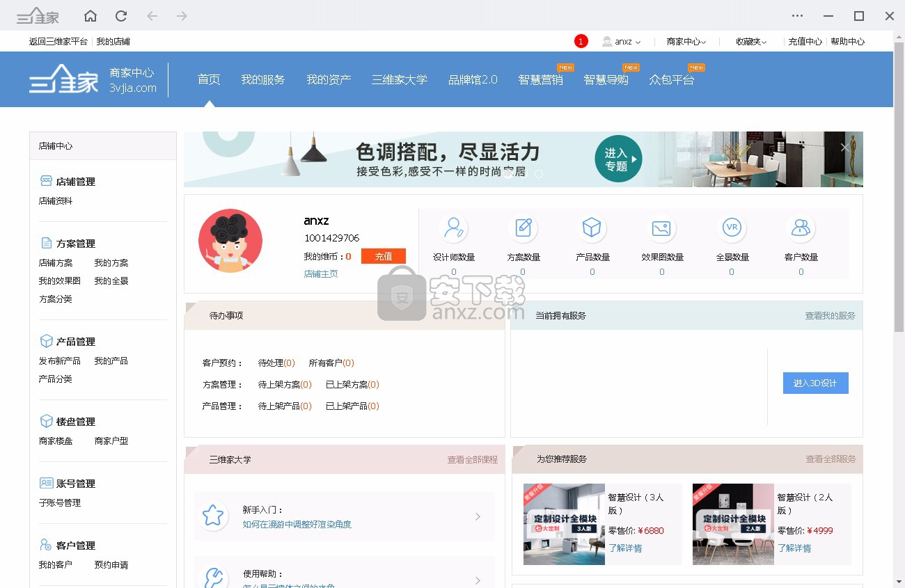Open the 查看全部课程 link
The height and width of the screenshot is (588, 905).
tap(473, 459)
